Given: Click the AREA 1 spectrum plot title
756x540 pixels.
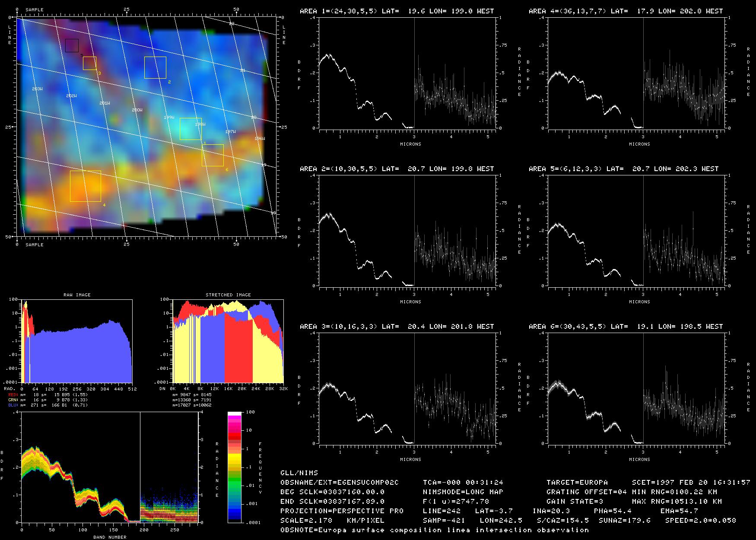Looking at the screenshot, I should (397, 11).
